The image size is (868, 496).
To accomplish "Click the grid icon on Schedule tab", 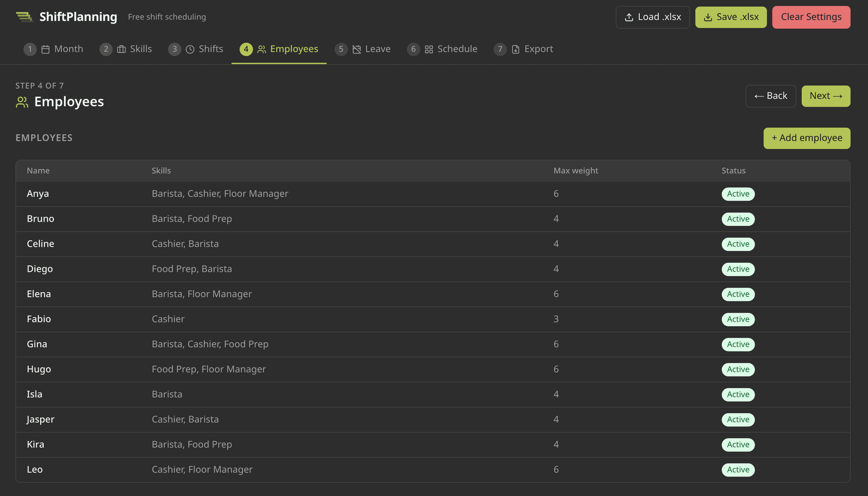I will click(x=429, y=49).
